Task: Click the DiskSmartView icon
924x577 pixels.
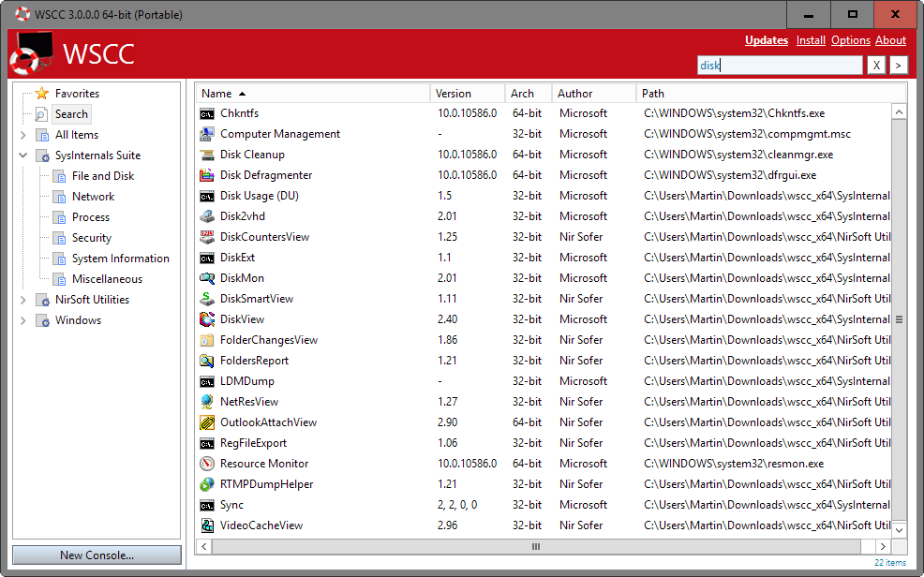Action: click(x=207, y=299)
